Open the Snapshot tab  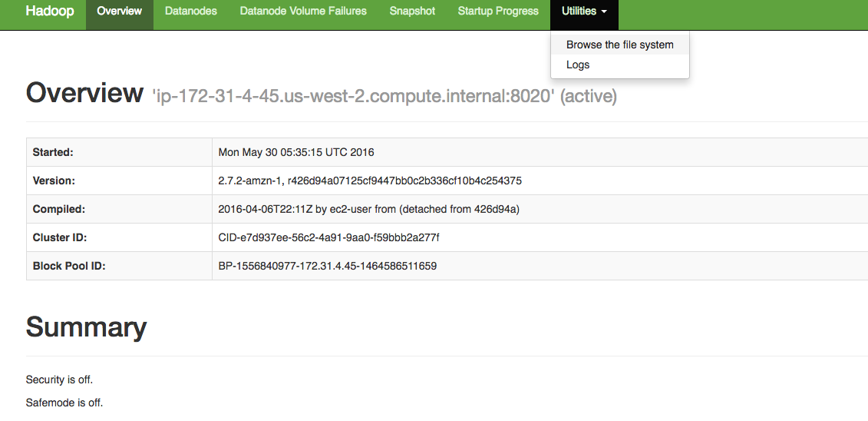click(x=412, y=12)
